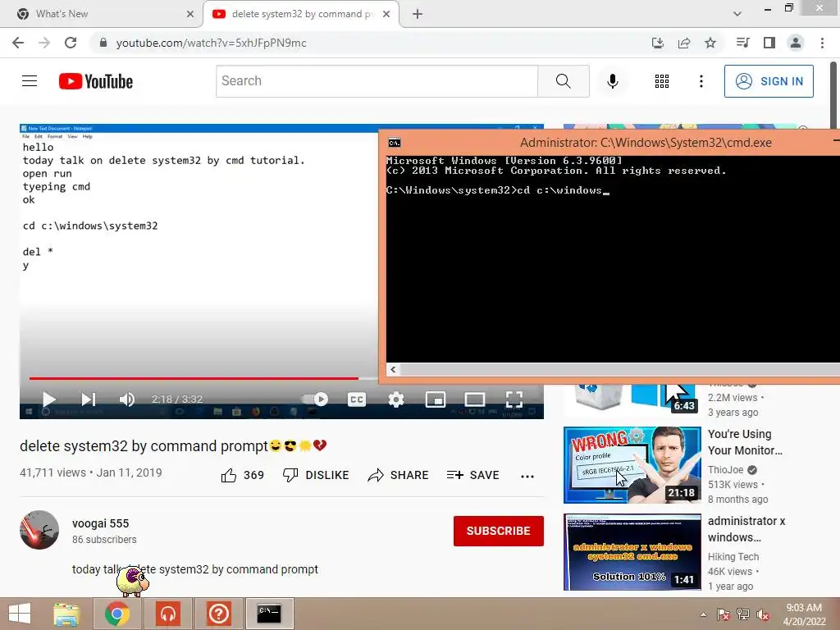Go to the YouTube home logo
The height and width of the screenshot is (630, 840).
(x=96, y=81)
